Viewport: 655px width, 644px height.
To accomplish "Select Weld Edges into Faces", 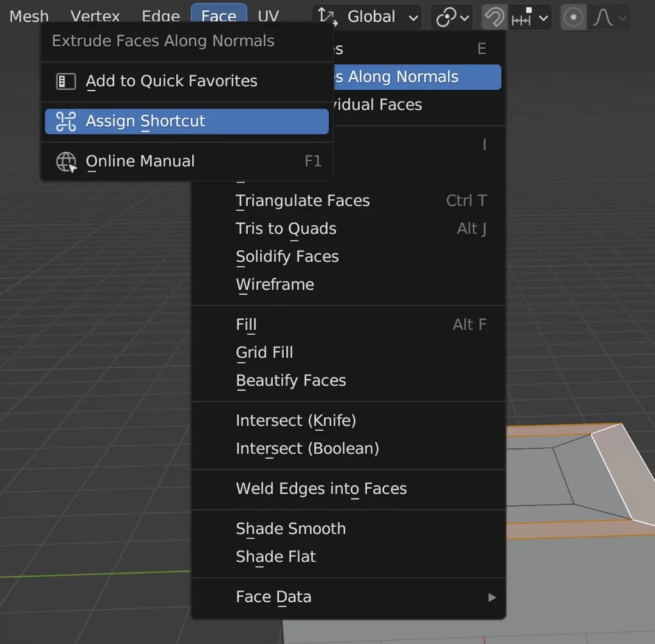I will (x=349, y=489).
